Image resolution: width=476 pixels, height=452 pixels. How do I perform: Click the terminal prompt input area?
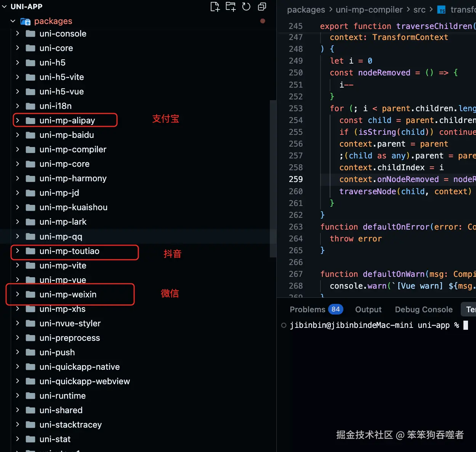pyautogui.click(x=465, y=325)
